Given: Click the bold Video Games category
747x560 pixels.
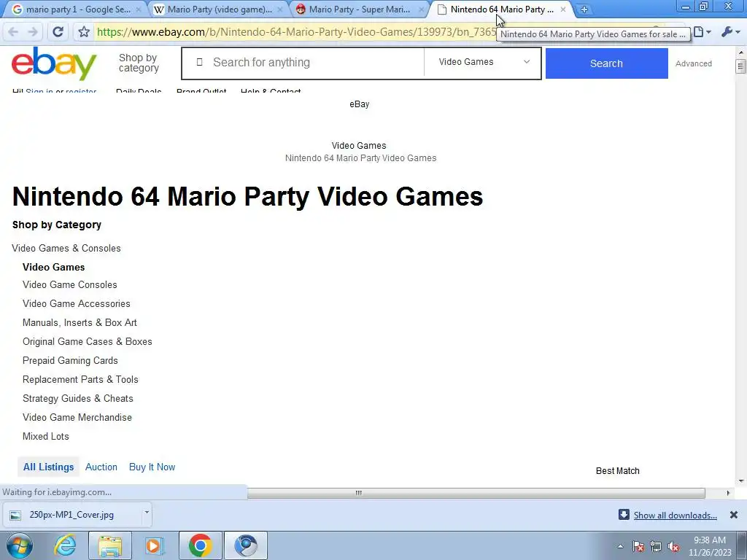Looking at the screenshot, I should 53,267.
